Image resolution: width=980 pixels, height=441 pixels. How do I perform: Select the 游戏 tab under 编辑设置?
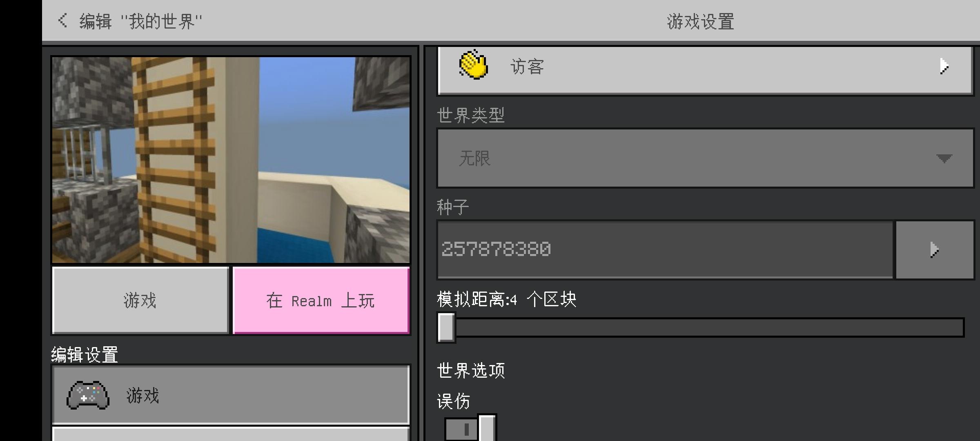tap(231, 395)
